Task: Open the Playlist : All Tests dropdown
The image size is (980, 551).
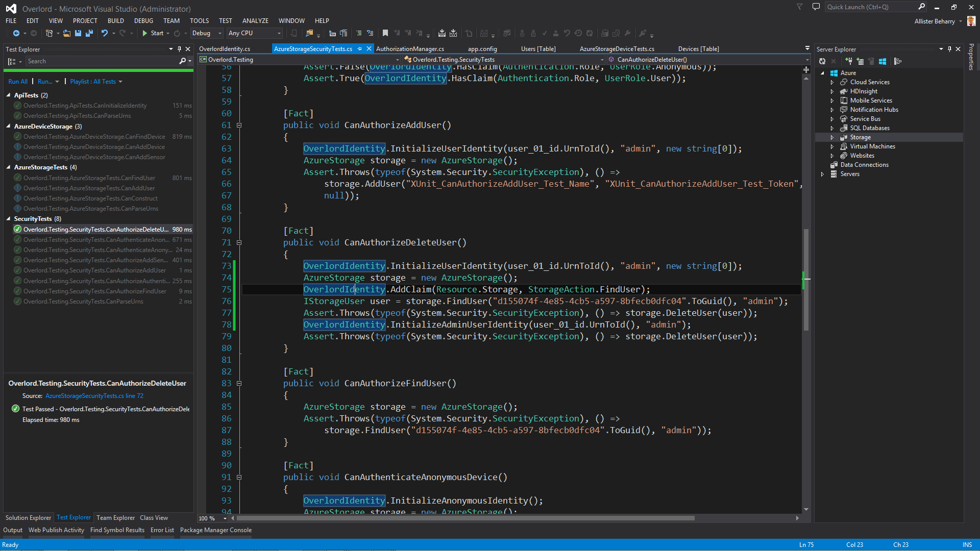Action: 96,82
